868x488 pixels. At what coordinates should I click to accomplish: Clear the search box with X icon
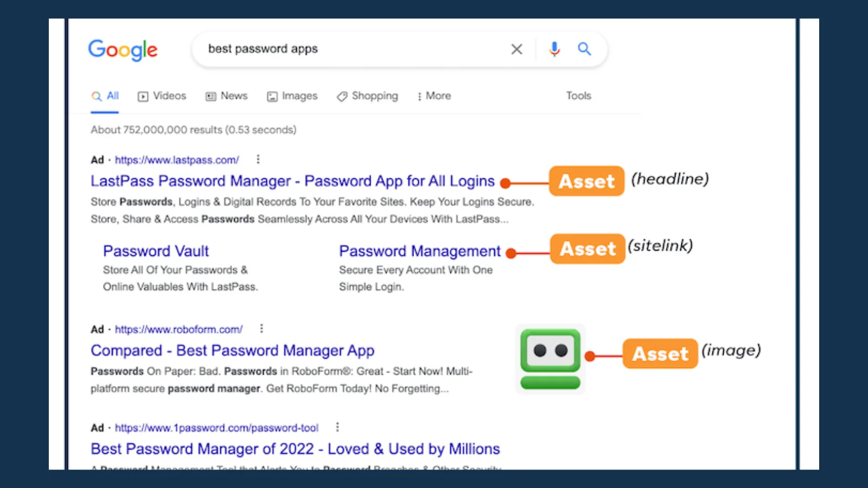point(516,49)
